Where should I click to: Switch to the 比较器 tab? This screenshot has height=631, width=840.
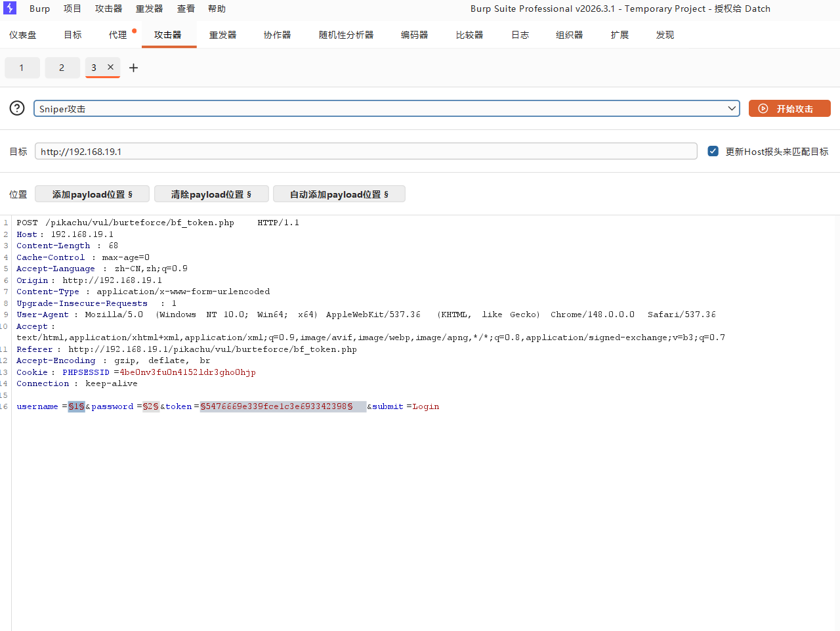point(470,35)
